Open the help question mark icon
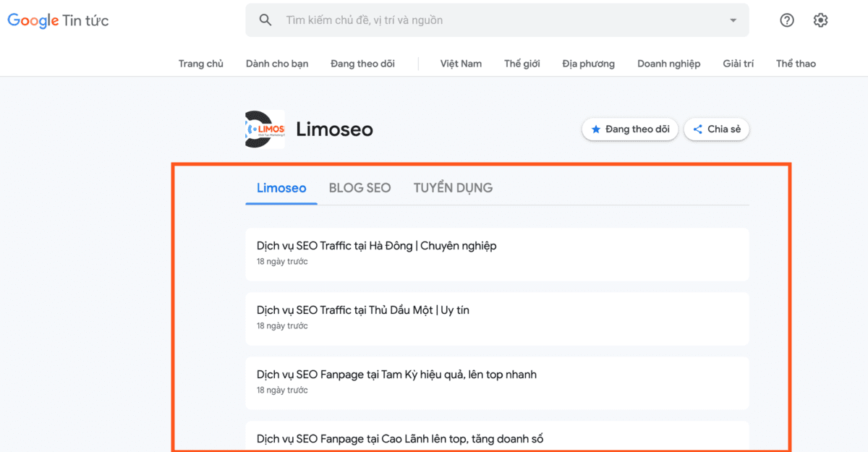The height and width of the screenshot is (452, 868). (787, 20)
